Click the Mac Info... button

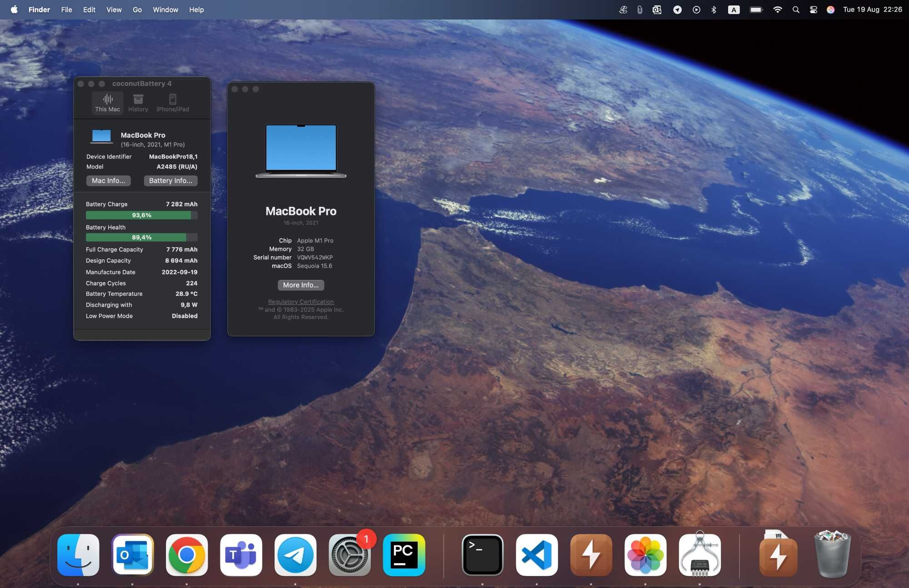pyautogui.click(x=109, y=180)
